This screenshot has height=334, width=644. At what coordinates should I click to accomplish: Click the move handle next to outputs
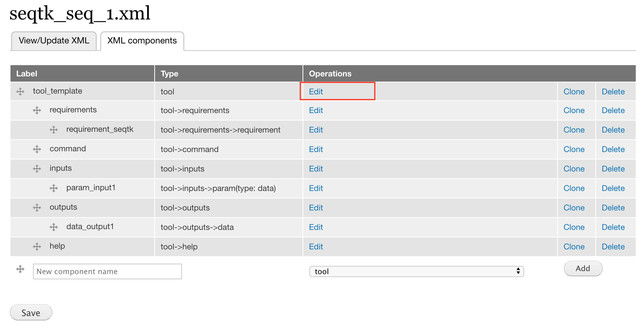tap(37, 207)
